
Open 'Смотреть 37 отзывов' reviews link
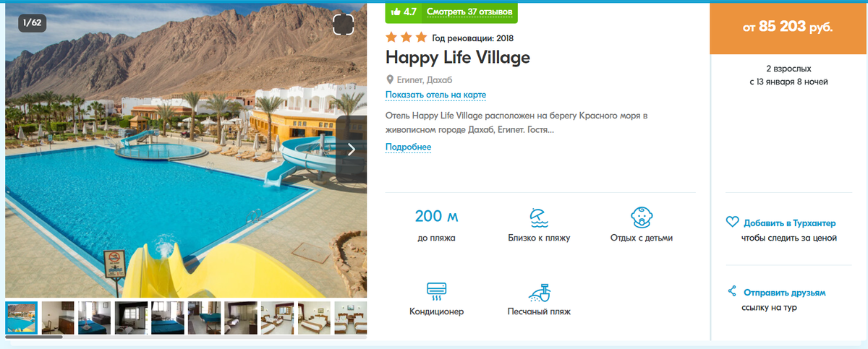point(469,12)
